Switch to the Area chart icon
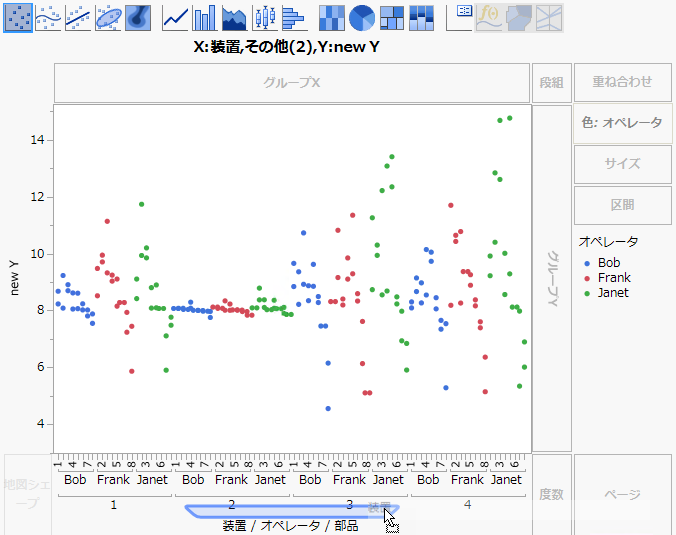The image size is (676, 535). [235, 17]
